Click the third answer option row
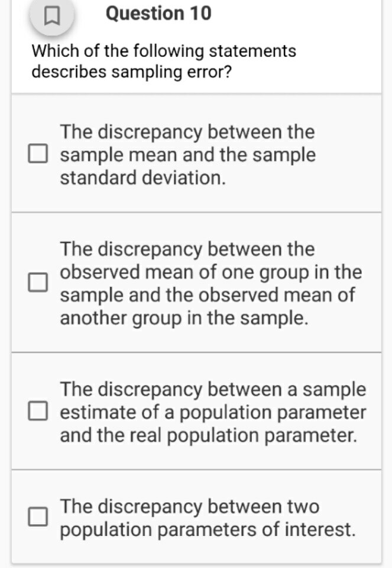This screenshot has width=392, height=568. coord(195,412)
